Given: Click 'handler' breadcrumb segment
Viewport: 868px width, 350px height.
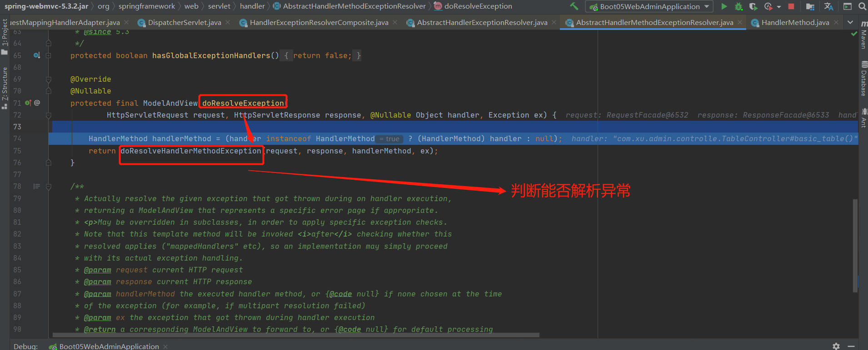Looking at the screenshot, I should [x=252, y=6].
